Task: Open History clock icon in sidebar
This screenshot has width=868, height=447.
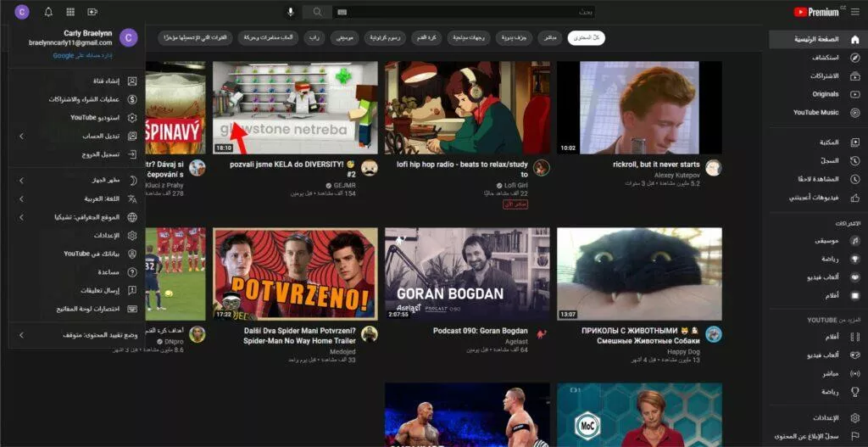Action: 855,160
